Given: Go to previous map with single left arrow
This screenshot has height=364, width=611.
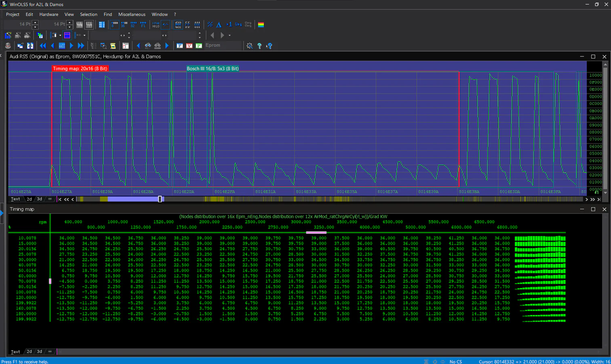Looking at the screenshot, I should coord(53,46).
